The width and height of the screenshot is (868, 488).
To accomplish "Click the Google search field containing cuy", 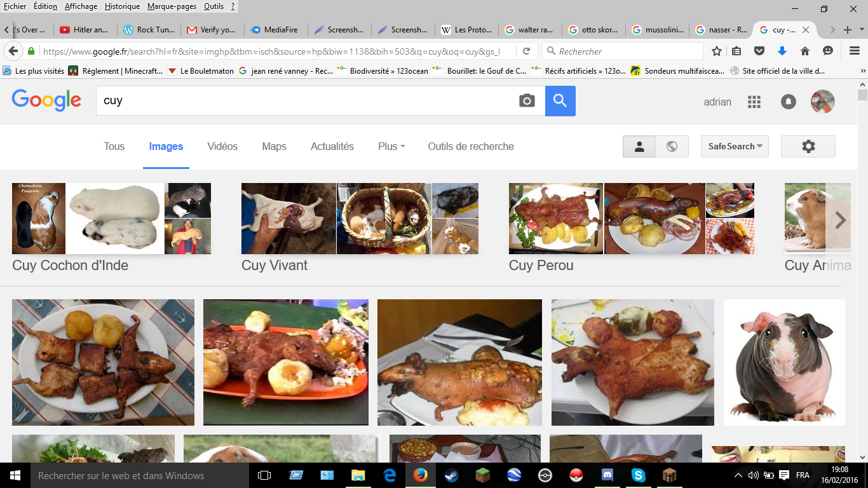I will click(x=305, y=101).
